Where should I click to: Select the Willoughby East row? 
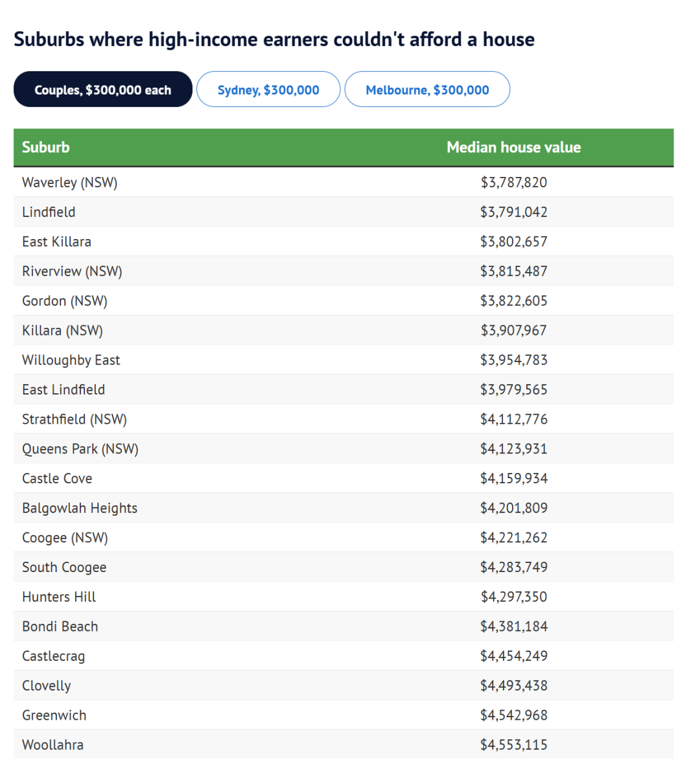(344, 360)
